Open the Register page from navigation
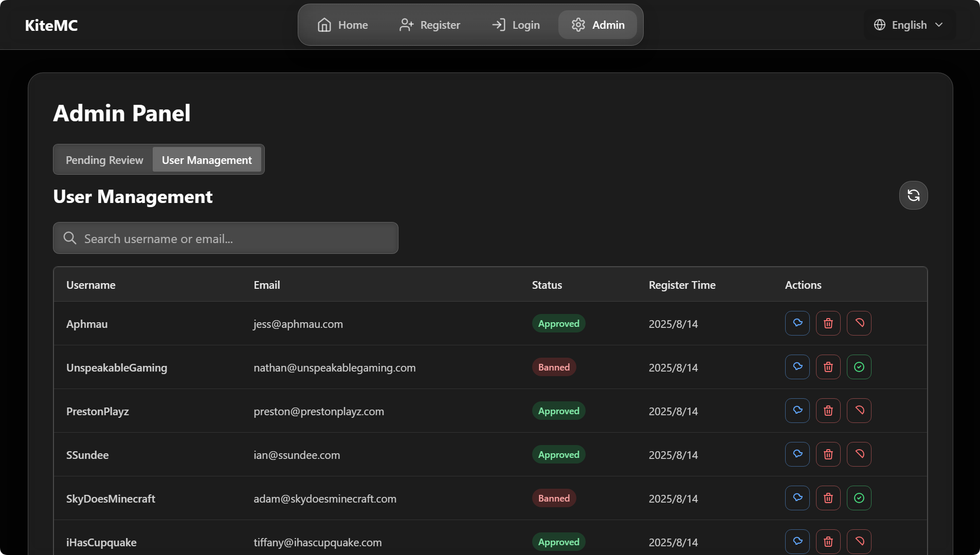 [430, 25]
